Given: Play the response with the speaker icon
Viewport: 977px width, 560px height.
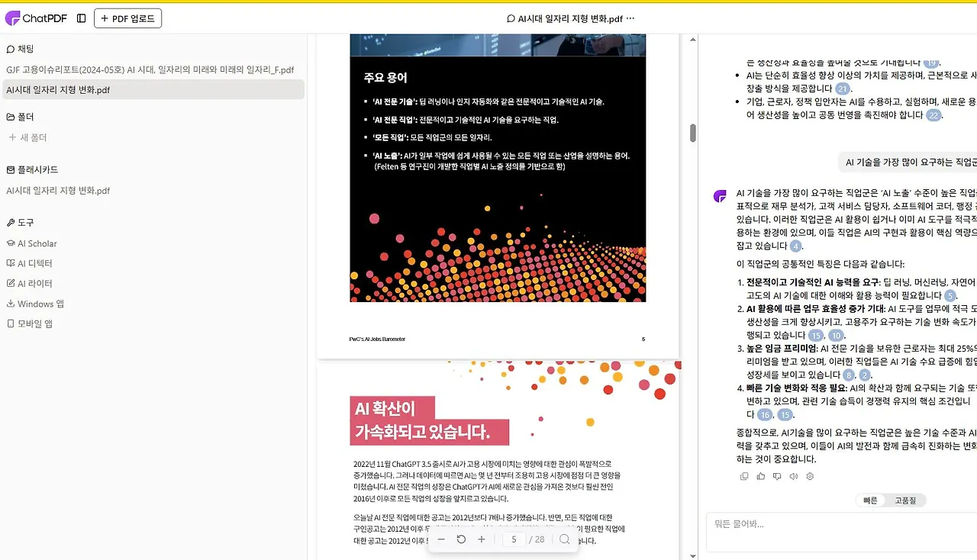Looking at the screenshot, I should click(x=793, y=476).
